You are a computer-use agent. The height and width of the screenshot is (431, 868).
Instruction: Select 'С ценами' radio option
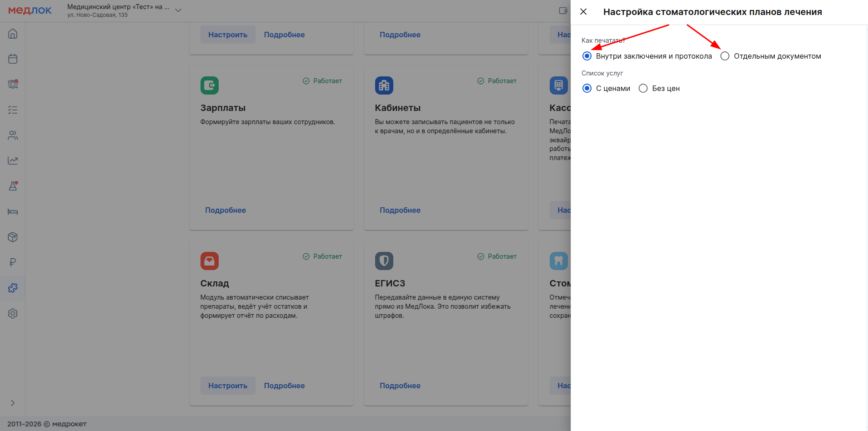[x=587, y=88]
